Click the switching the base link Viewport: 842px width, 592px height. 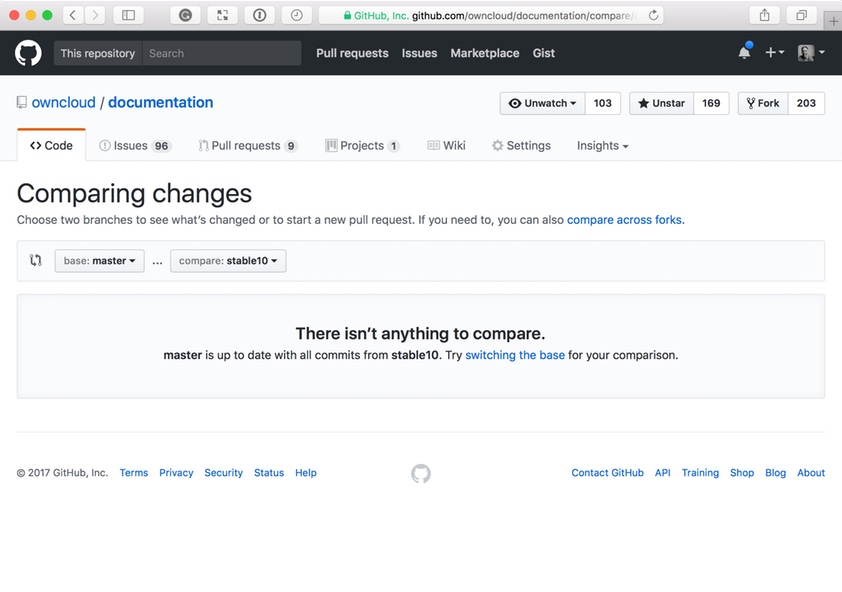514,354
